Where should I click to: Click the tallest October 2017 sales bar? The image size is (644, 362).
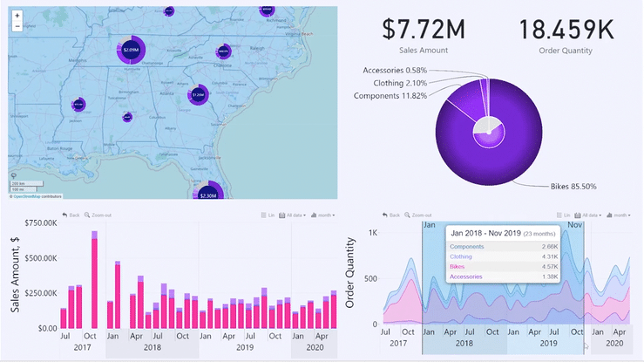pyautogui.click(x=94, y=279)
